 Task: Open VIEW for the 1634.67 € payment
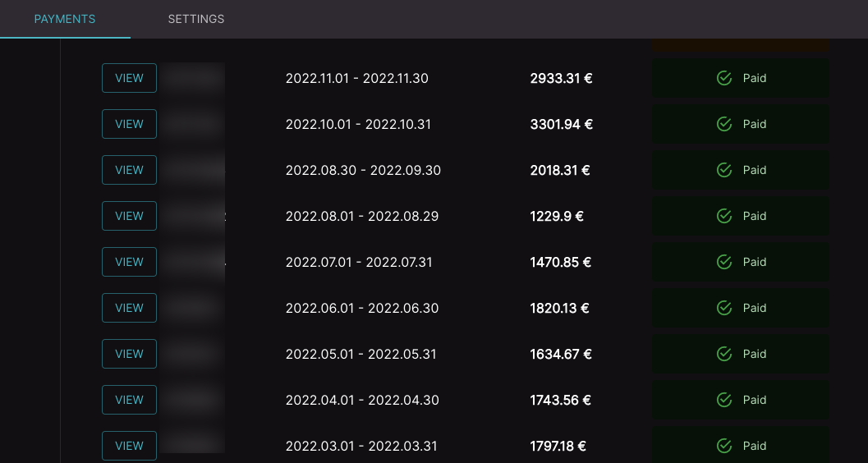pyautogui.click(x=129, y=354)
